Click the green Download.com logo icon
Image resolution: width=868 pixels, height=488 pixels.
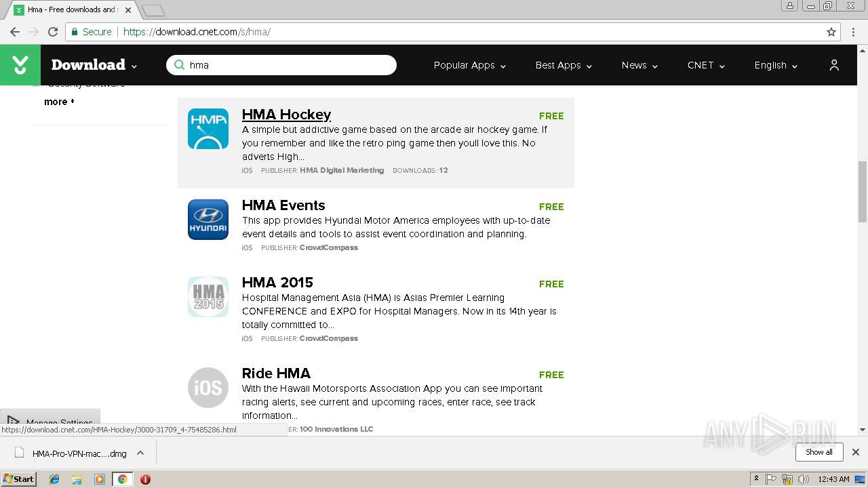pyautogui.click(x=20, y=65)
